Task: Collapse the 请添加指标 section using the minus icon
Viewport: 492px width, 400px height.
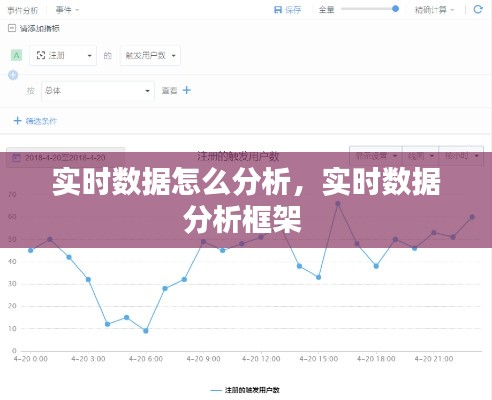Action: [12, 28]
